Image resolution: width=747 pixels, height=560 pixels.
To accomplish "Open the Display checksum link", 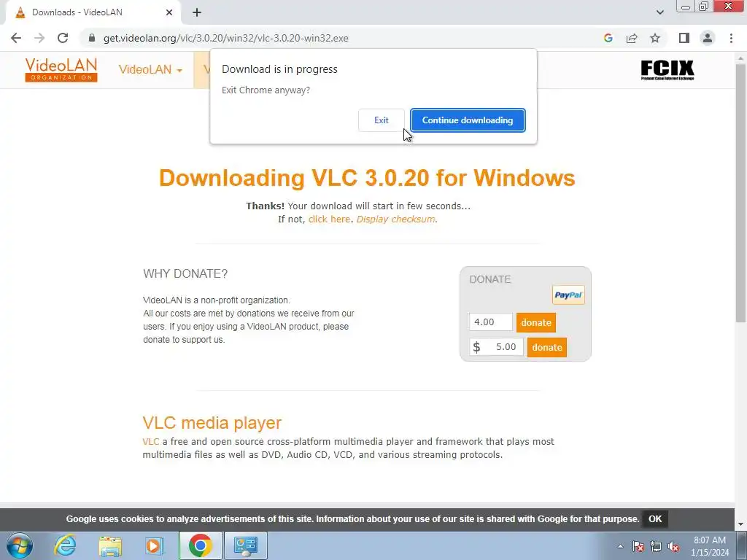I will tap(395, 219).
